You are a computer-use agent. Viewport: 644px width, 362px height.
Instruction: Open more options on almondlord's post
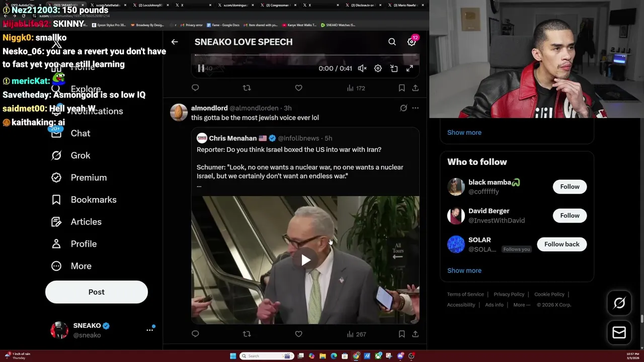point(415,108)
